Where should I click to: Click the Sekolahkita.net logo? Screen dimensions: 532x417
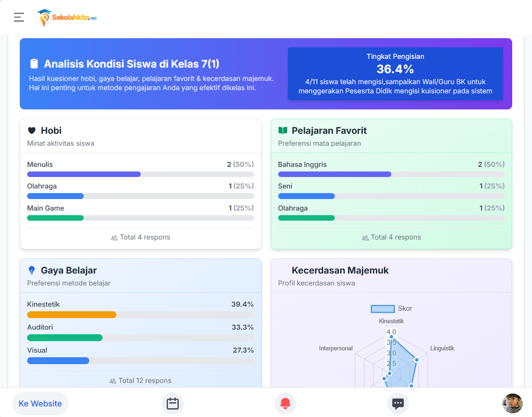tap(67, 17)
